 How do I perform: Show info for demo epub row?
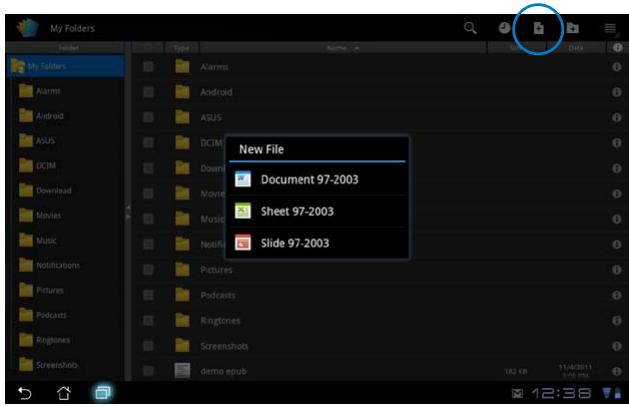click(617, 371)
